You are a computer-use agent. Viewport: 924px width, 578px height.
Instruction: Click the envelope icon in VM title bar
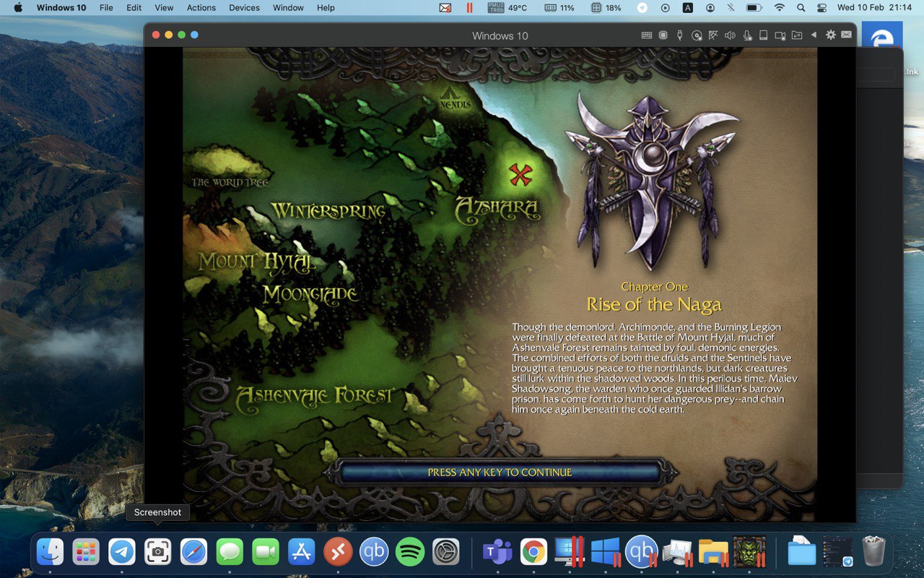click(x=846, y=35)
